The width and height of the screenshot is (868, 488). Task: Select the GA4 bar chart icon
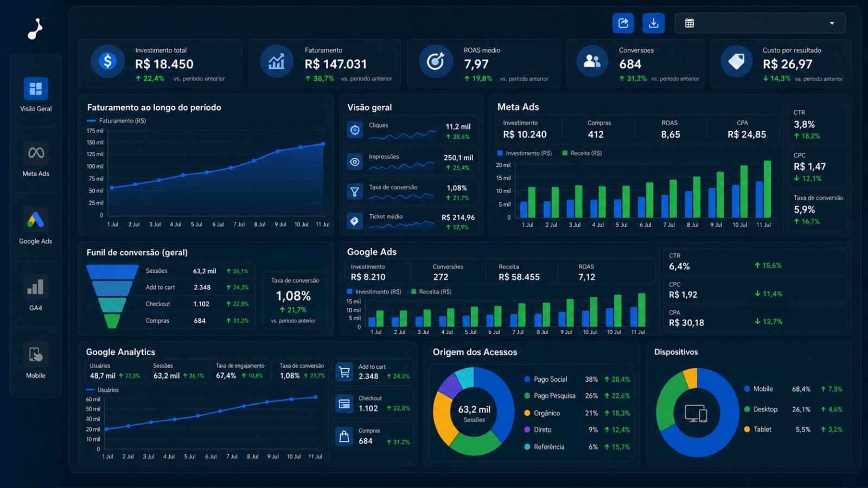point(36,287)
